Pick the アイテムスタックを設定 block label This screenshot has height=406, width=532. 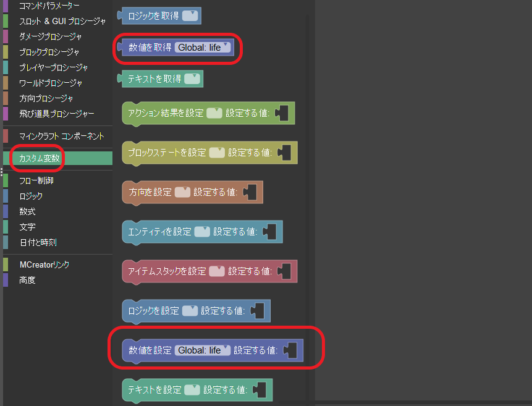coord(167,271)
